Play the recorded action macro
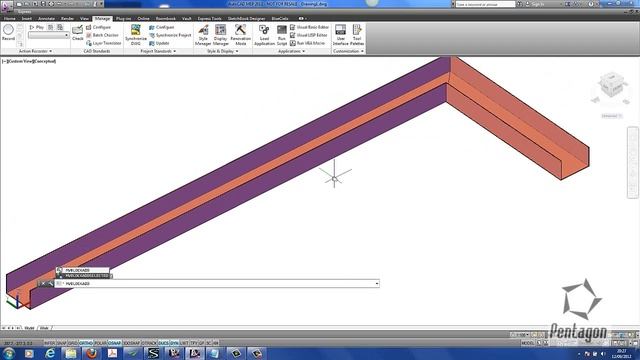The image size is (640, 360). (x=36, y=27)
